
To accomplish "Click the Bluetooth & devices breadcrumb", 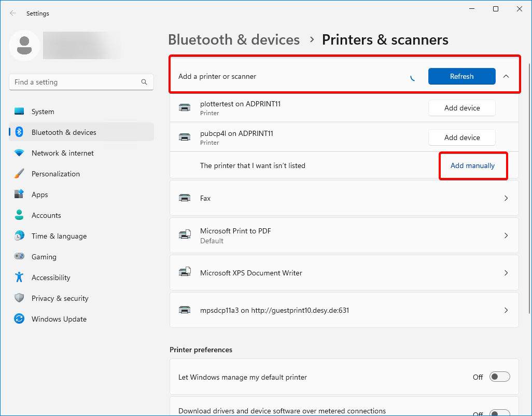I will click(234, 40).
